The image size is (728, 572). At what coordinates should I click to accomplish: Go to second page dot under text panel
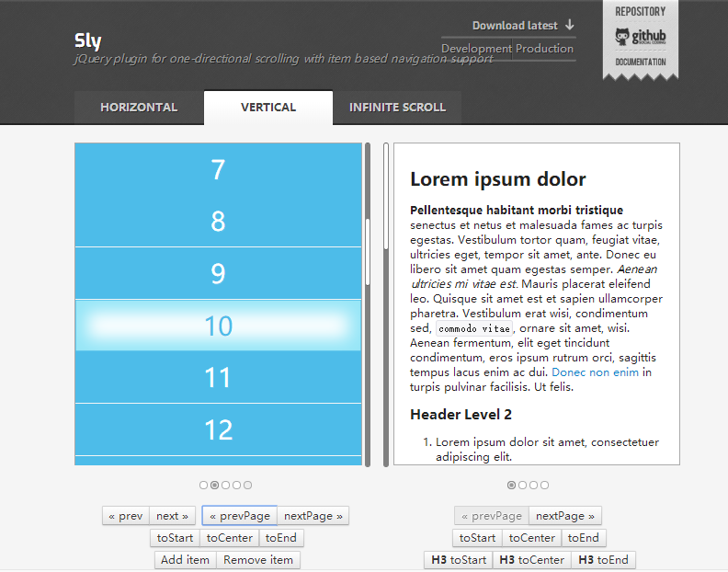coord(522,486)
